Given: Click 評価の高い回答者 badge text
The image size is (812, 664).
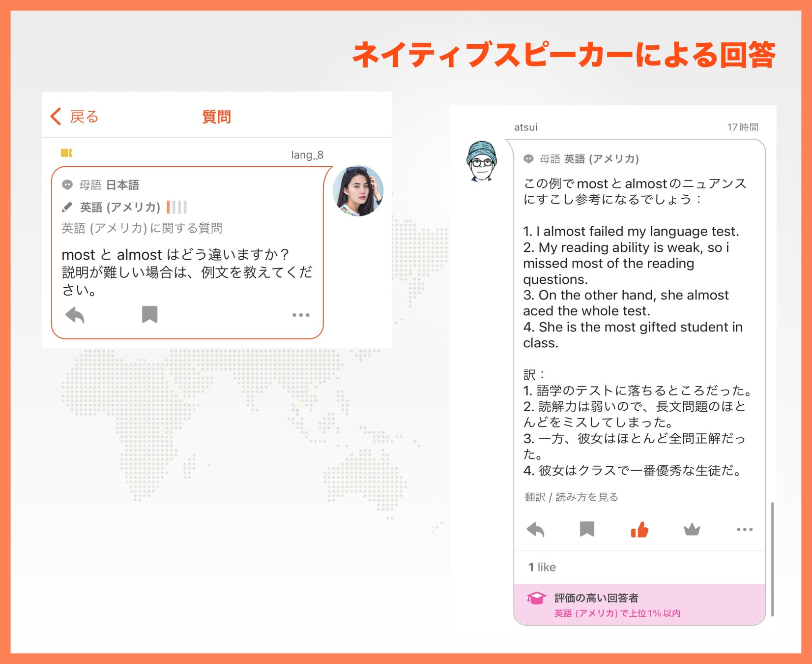Looking at the screenshot, I should coord(596,598).
